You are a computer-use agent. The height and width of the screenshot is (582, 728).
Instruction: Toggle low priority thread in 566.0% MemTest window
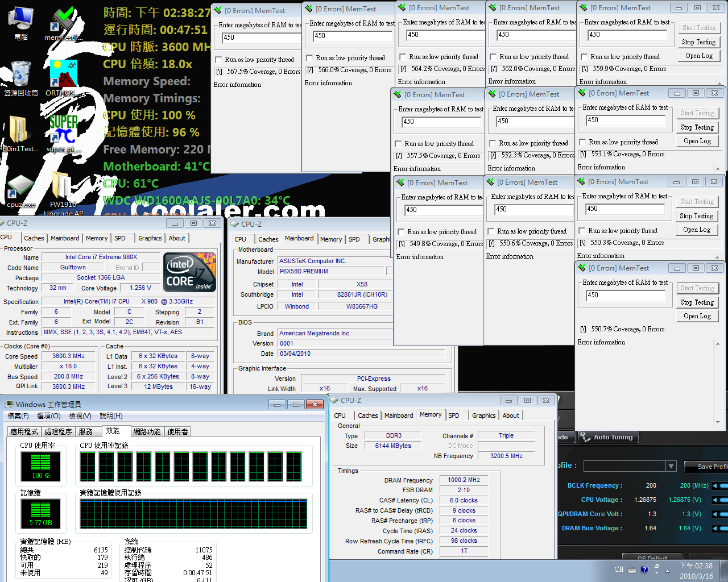click(x=309, y=58)
